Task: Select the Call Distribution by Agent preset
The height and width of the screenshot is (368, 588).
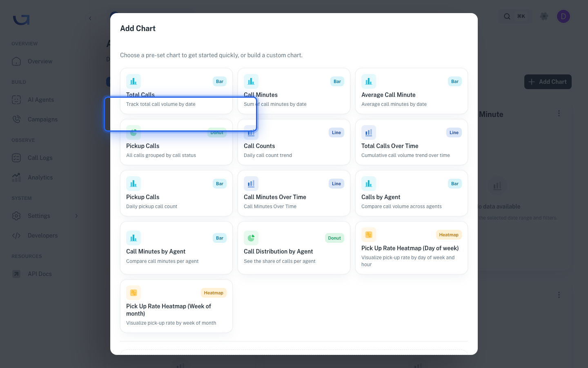Action: 294,248
